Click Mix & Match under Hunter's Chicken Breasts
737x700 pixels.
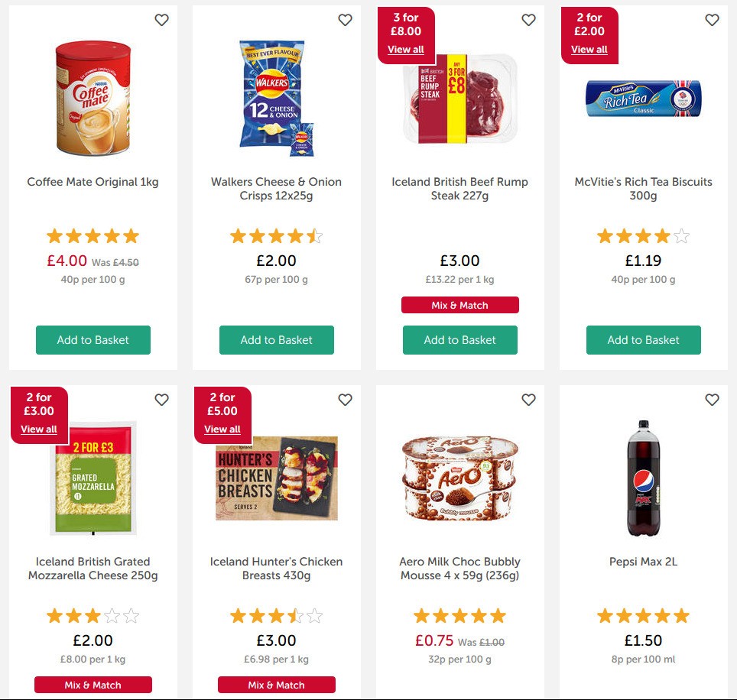click(x=276, y=685)
